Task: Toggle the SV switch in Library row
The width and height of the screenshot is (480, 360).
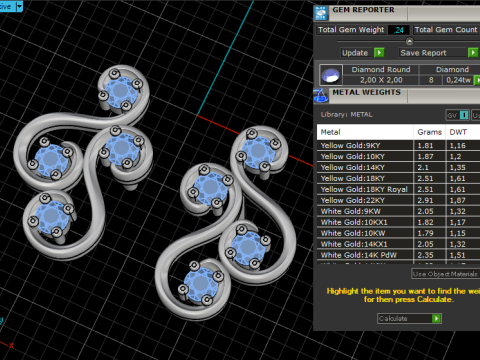Action: pos(457,115)
